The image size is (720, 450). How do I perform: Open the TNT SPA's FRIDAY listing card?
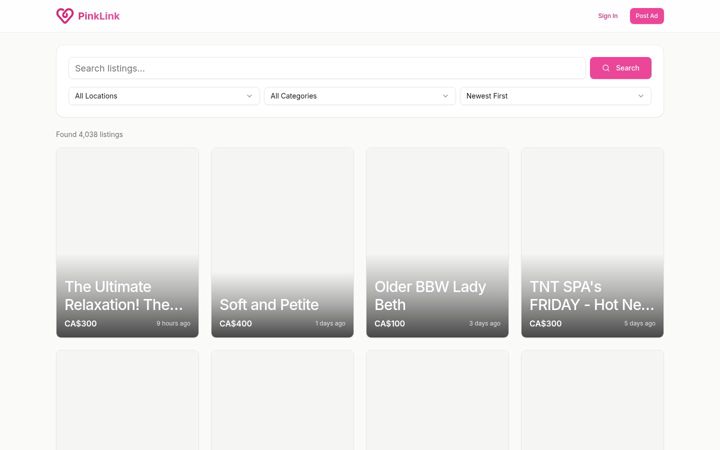coord(592,242)
